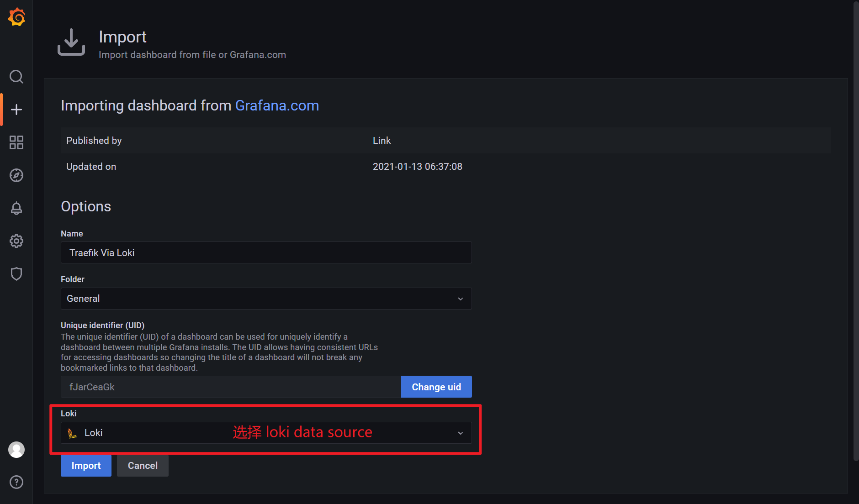Screen dimensions: 859x504
Task: Open the Explore compass icon
Action: coord(16,175)
